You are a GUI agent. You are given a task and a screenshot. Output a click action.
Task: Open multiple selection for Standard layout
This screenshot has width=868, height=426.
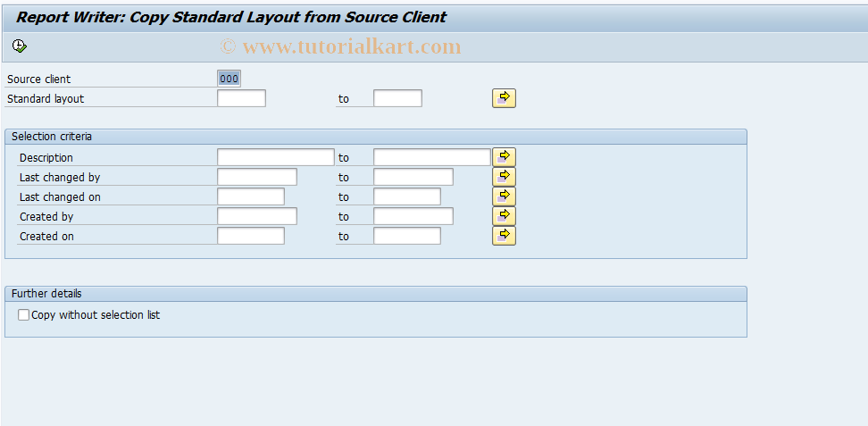504,98
